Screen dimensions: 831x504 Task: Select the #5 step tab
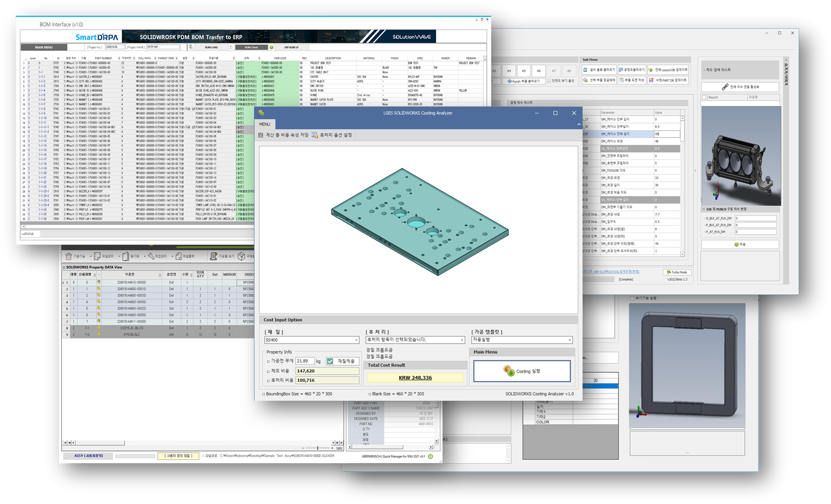(x=524, y=71)
